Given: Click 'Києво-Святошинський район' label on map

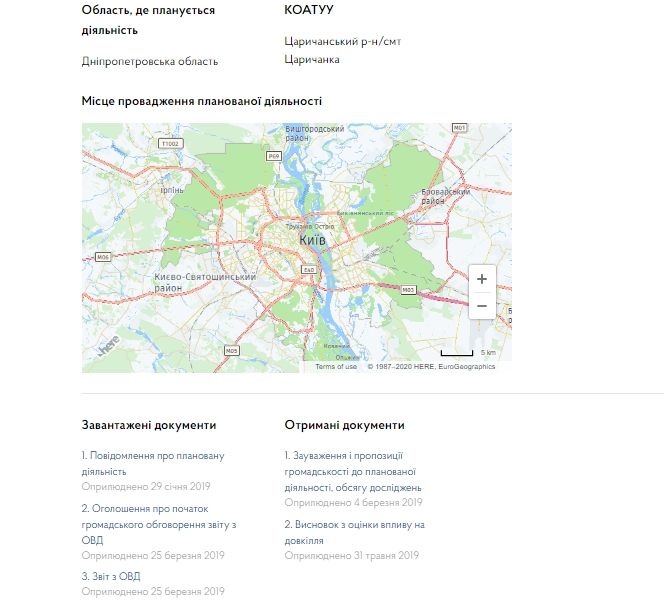Looking at the screenshot, I should click(x=205, y=282).
